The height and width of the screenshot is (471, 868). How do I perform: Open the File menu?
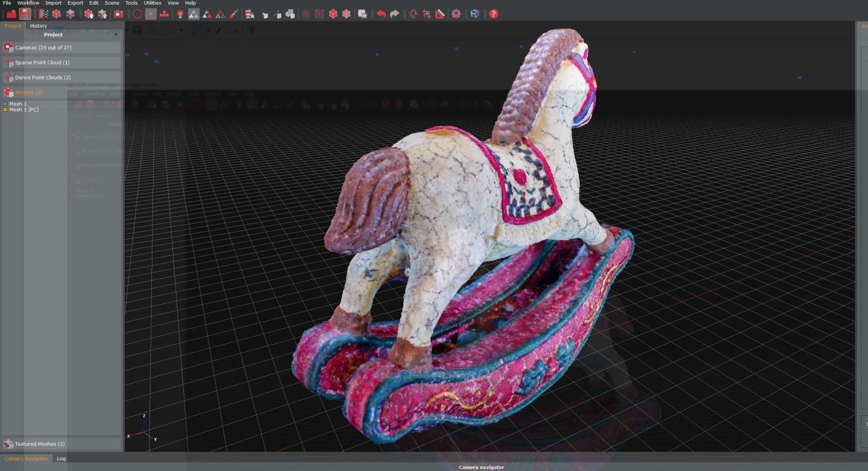click(x=7, y=3)
